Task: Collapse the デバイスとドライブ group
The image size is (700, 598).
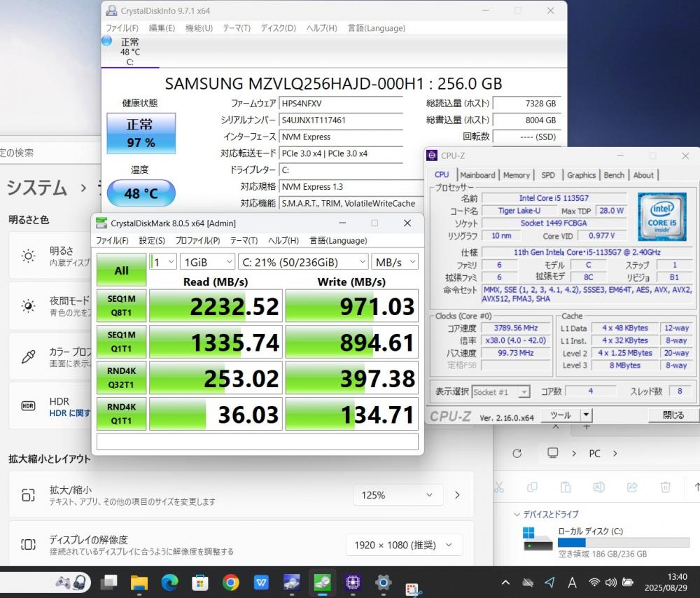Action: click(517, 515)
